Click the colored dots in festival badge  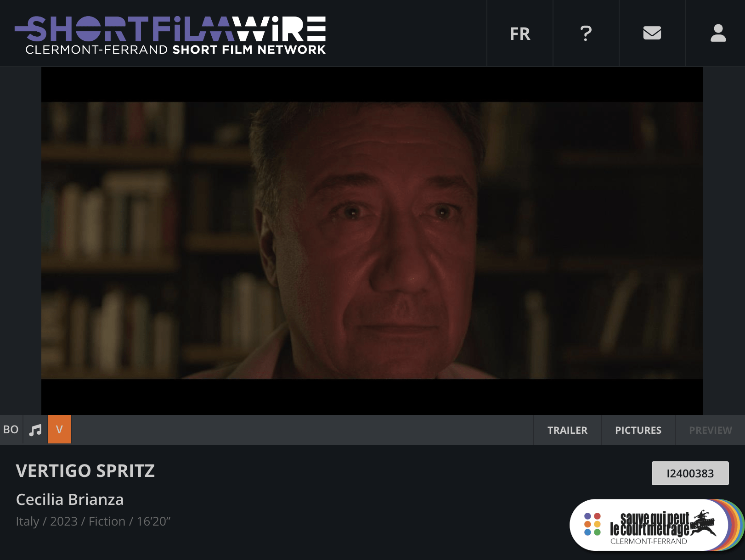click(x=592, y=524)
